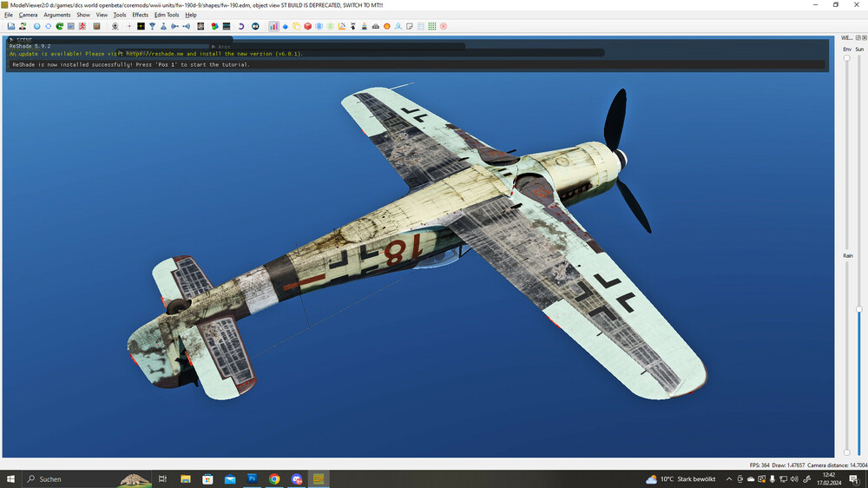The height and width of the screenshot is (488, 868).
Task: Click the round dark-blue disc toolbar icon
Action: [x=255, y=26]
